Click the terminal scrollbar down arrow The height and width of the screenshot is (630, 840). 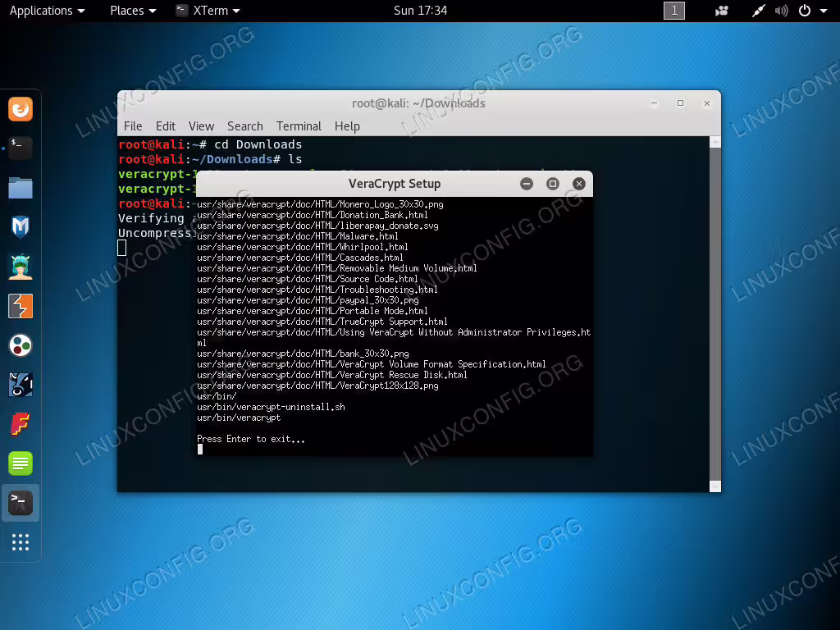tap(714, 486)
